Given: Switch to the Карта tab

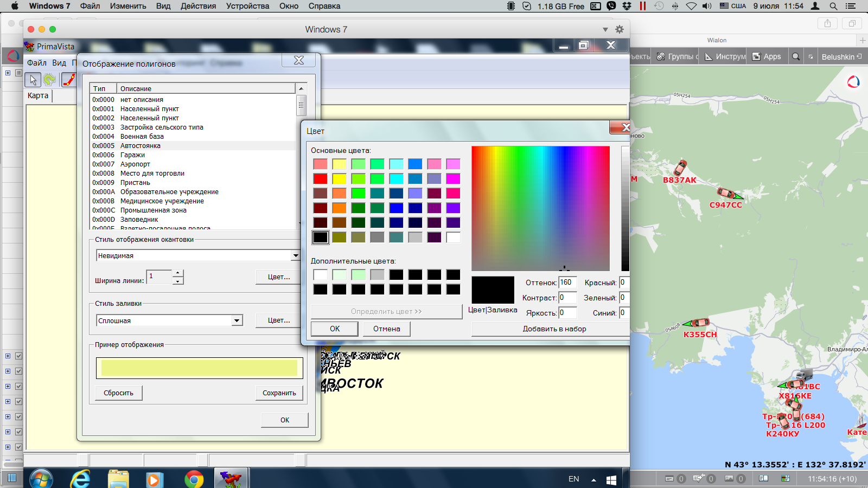Looking at the screenshot, I should click(38, 95).
